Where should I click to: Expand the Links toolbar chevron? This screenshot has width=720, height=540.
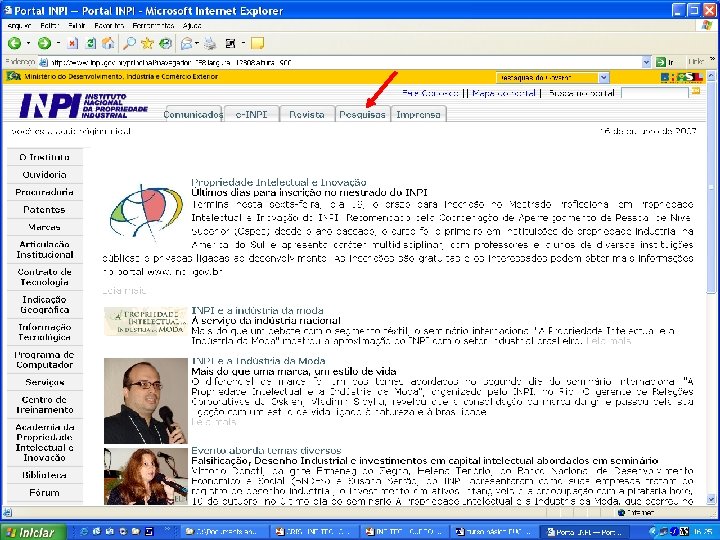coord(712,60)
